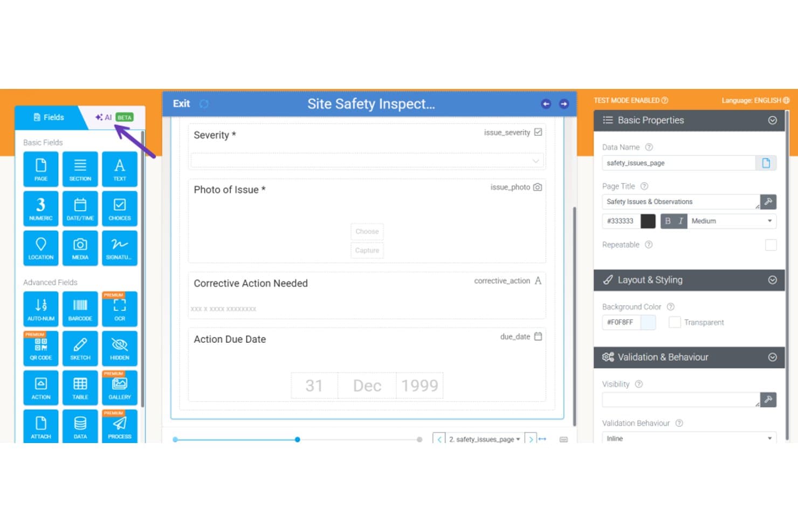The width and height of the screenshot is (798, 532).
Task: Insert a Signature field
Action: 120,248
